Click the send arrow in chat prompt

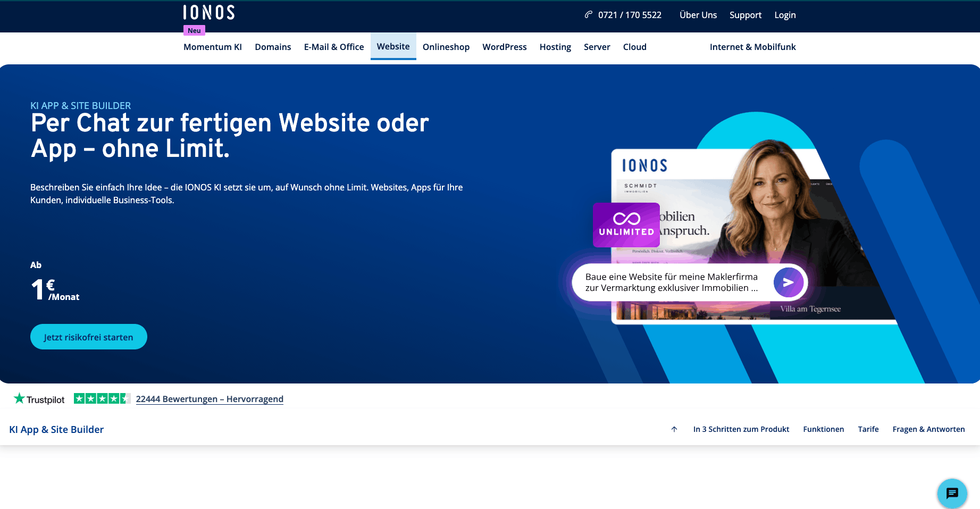coord(789,282)
